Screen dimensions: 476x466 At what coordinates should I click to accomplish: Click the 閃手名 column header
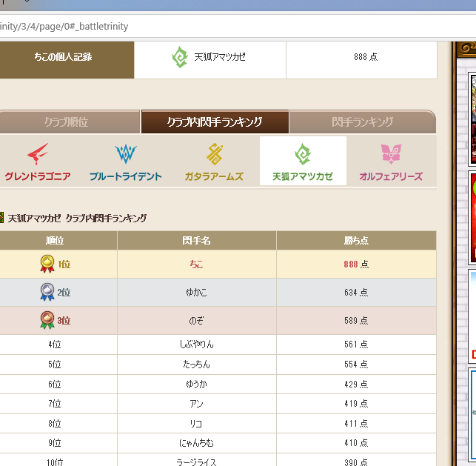click(197, 241)
